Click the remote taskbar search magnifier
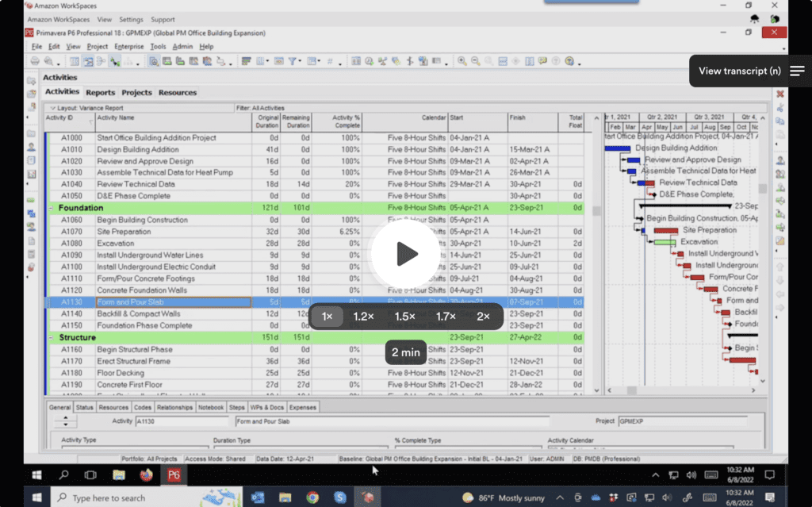 click(x=63, y=474)
